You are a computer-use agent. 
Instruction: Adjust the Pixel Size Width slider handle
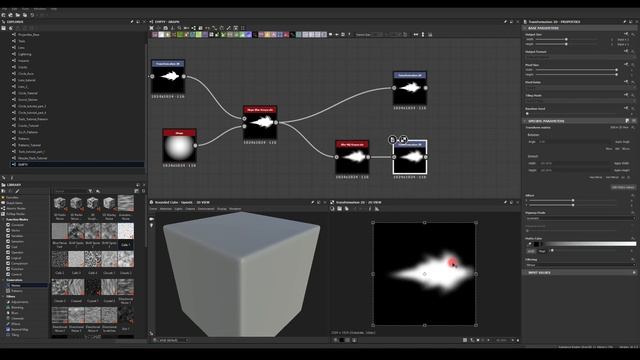616,70
